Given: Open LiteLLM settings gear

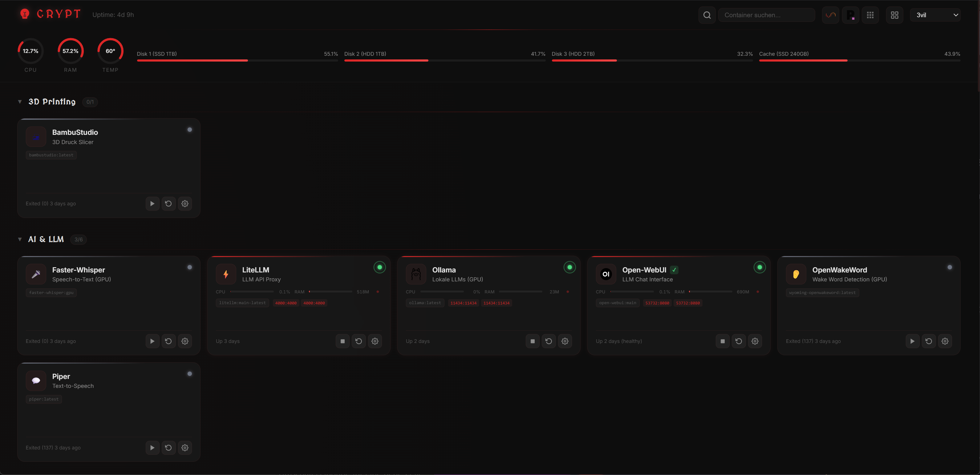Looking at the screenshot, I should click(375, 341).
